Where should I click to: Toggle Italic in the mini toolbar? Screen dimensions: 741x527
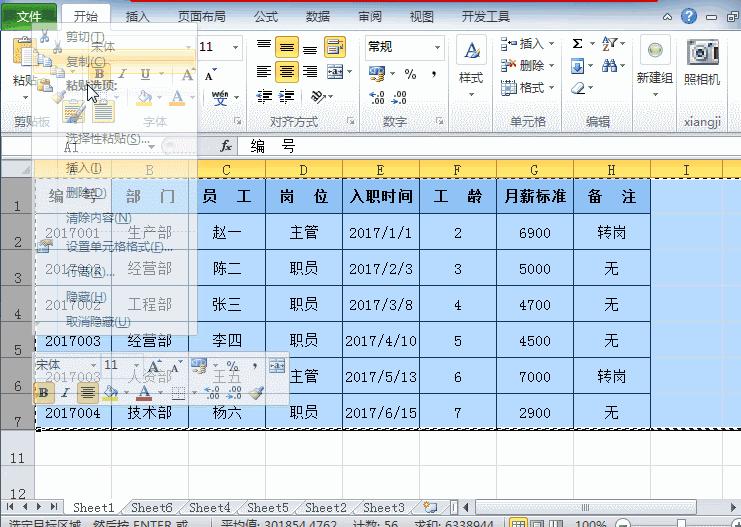(x=66, y=392)
